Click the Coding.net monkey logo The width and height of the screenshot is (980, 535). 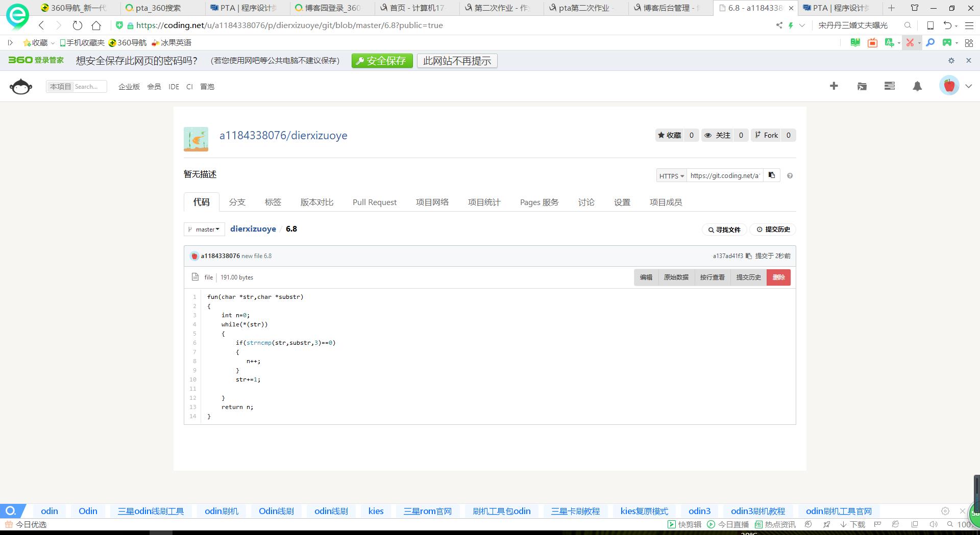click(x=21, y=86)
